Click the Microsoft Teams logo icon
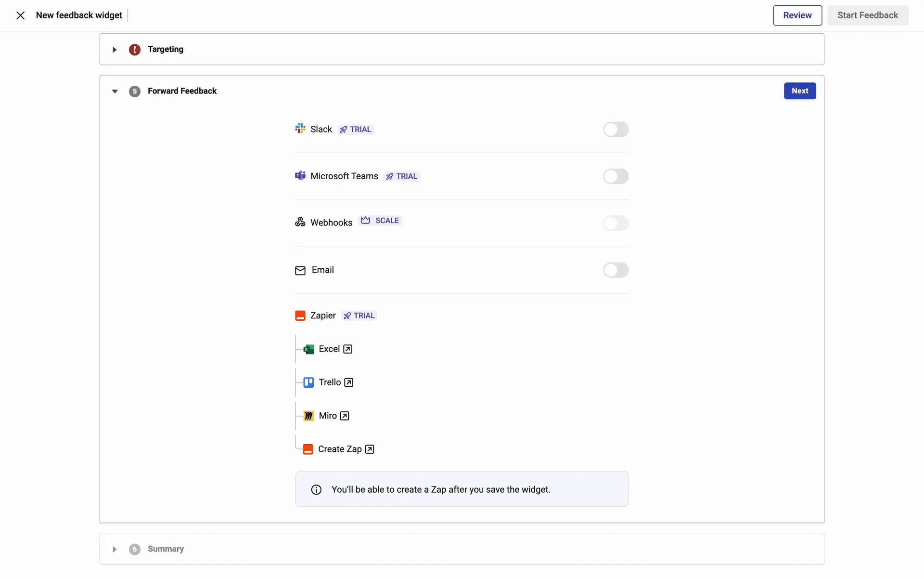The height and width of the screenshot is (578, 924). pos(300,175)
